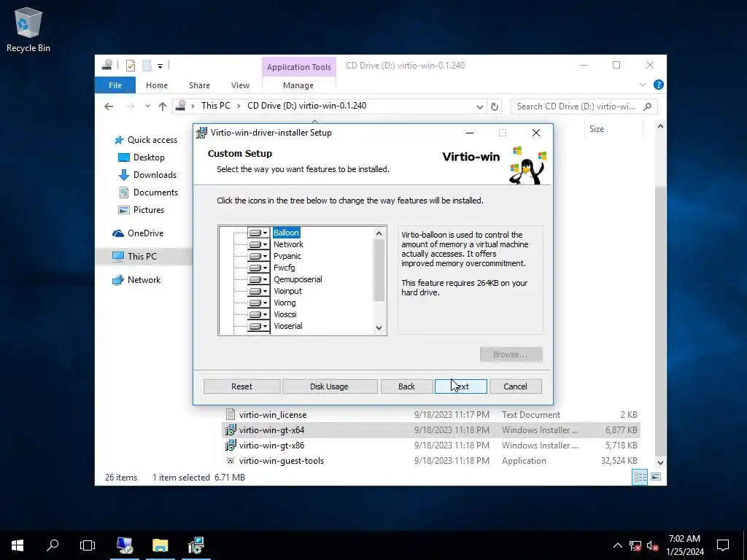Viewport: 747px width, 560px height.
Task: Switch to details view layout icon
Action: point(640,477)
